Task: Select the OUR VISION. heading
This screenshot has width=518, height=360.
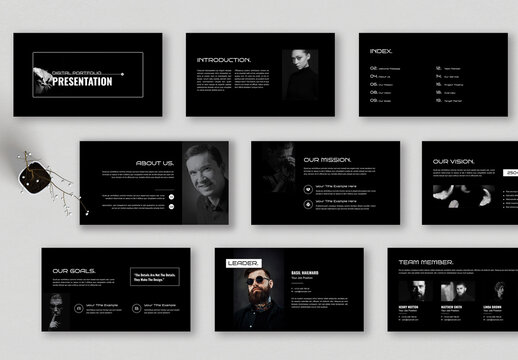Action: (453, 162)
